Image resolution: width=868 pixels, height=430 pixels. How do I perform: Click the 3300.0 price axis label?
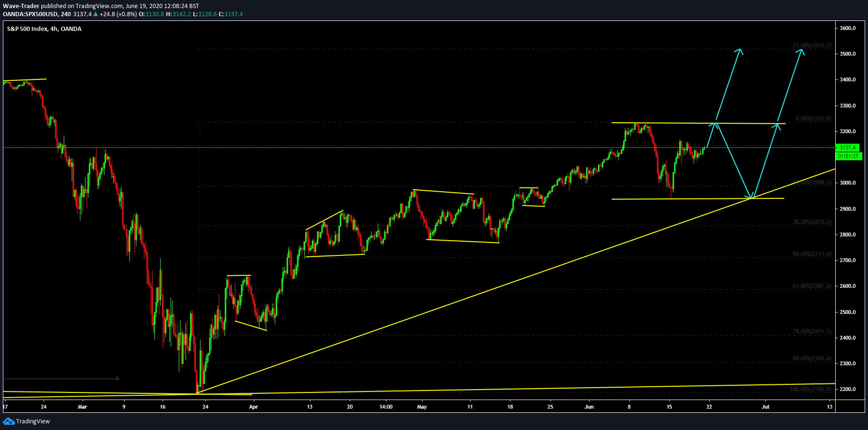pos(848,106)
